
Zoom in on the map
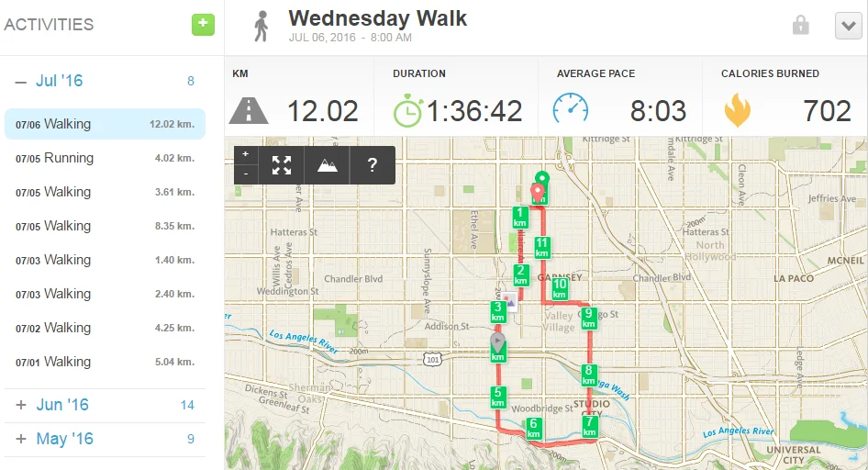245,155
